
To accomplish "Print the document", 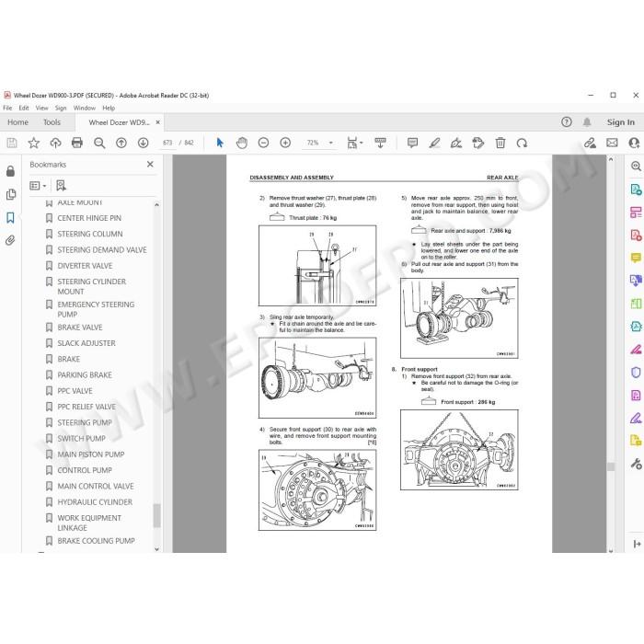I will pyautogui.click(x=77, y=143).
